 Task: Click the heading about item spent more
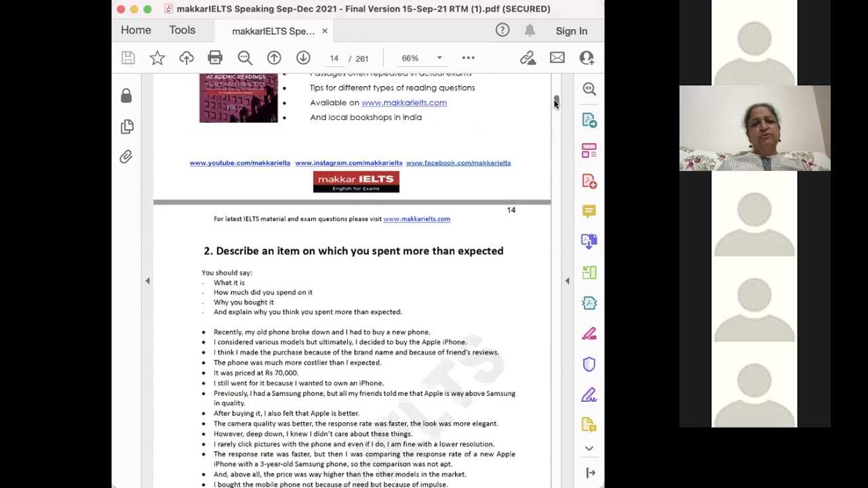[x=353, y=251]
